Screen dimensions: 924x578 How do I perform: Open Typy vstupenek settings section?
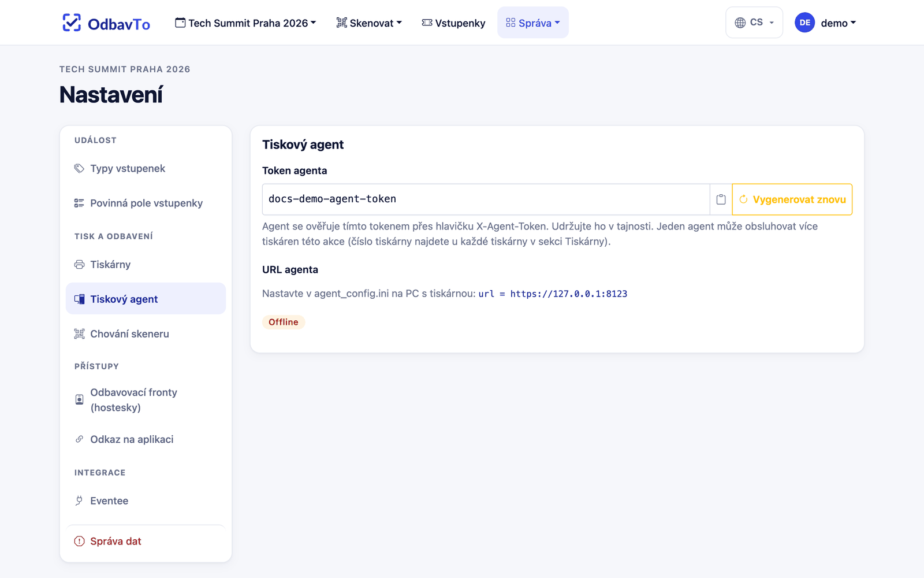[x=146, y=169]
